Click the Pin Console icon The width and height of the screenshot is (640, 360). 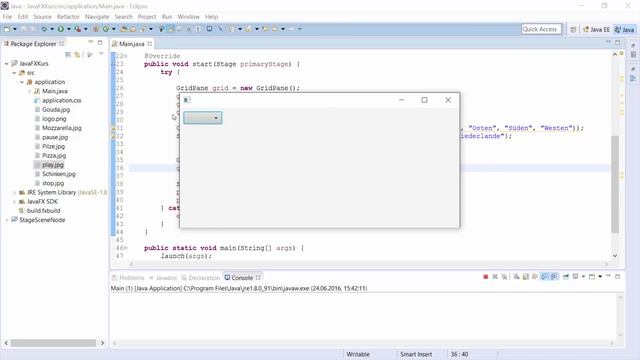point(566,277)
